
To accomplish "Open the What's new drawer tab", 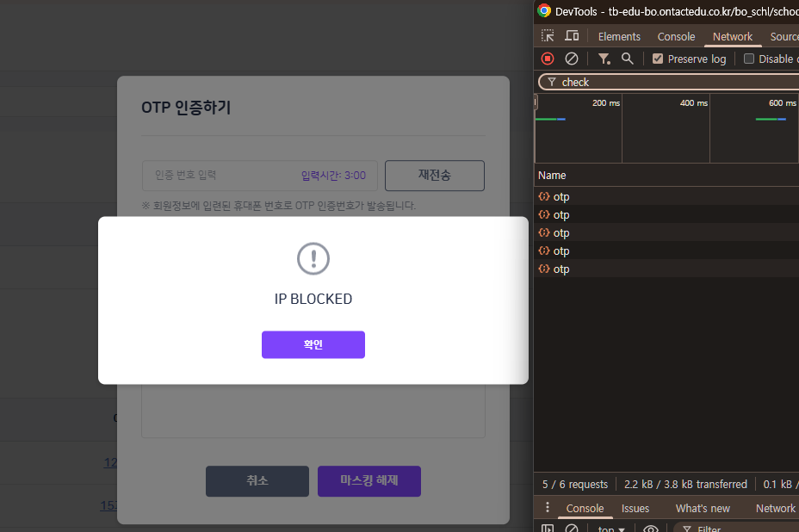I will click(703, 508).
